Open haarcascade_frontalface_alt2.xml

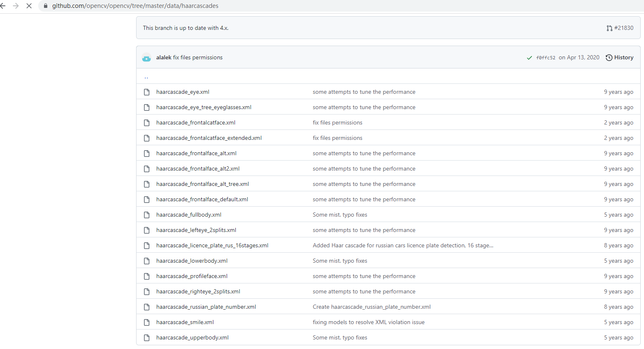click(198, 168)
